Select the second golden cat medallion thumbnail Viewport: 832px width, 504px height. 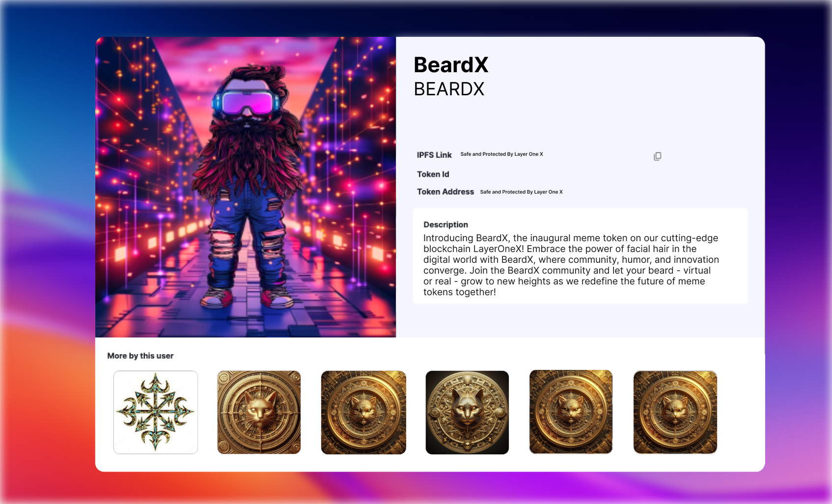[259, 412]
